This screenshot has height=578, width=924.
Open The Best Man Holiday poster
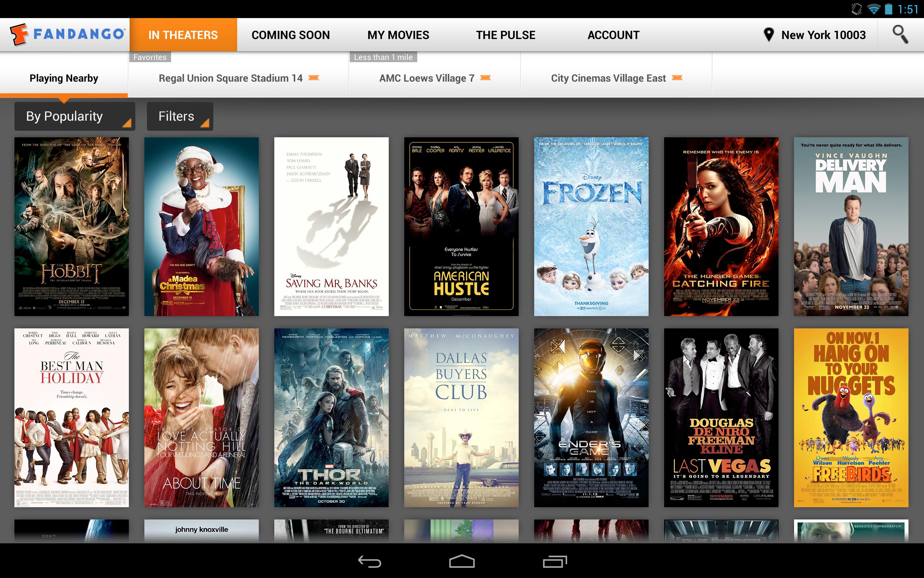[x=71, y=418]
